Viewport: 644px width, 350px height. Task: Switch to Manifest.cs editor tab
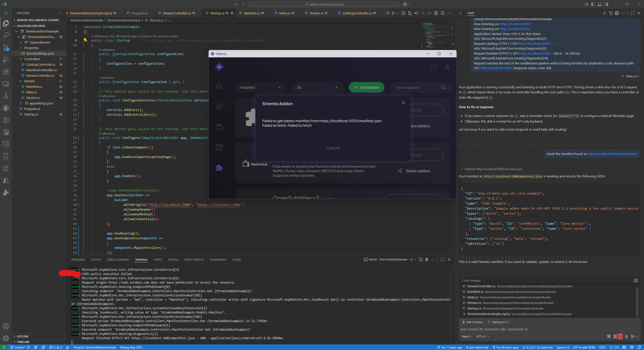[251, 13]
